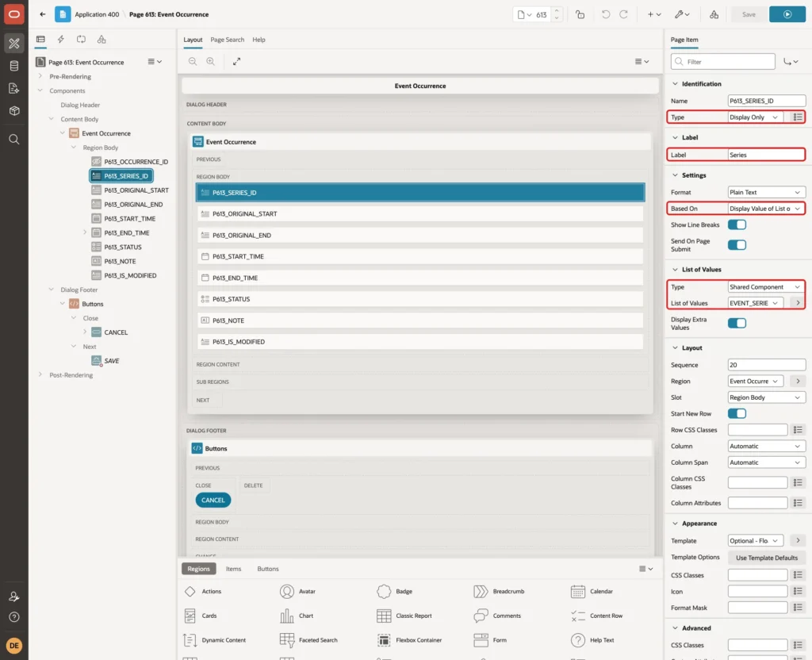
Task: Zoom out the layout view
Action: [x=193, y=62]
